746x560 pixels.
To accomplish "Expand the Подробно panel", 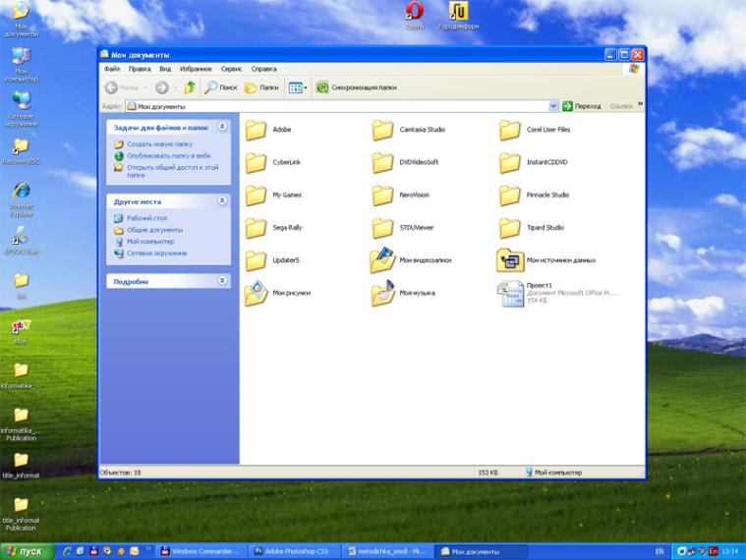I will (x=222, y=281).
